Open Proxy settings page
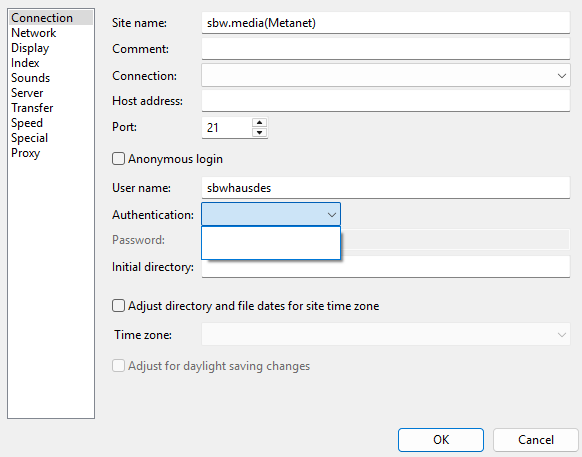The image size is (582, 457). 25,153
